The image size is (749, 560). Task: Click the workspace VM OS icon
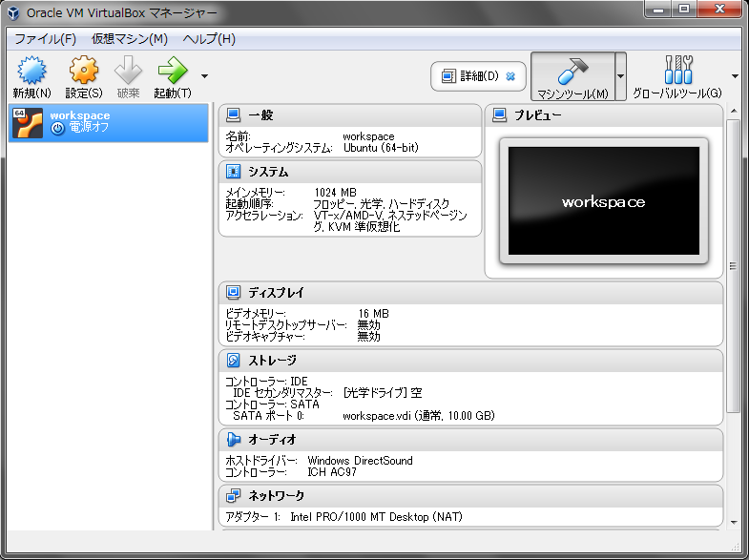pos(28,123)
